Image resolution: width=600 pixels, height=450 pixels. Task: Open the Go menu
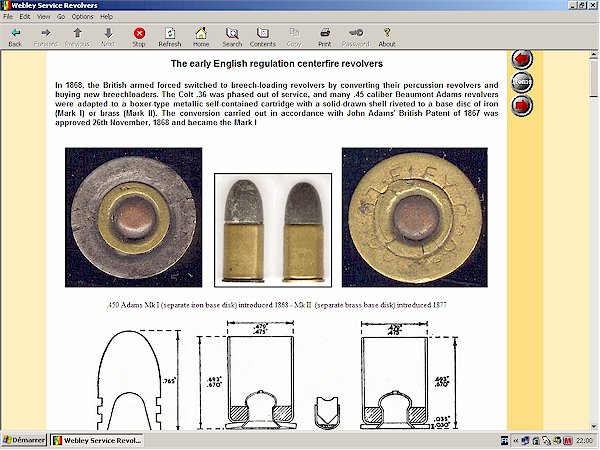(61, 16)
